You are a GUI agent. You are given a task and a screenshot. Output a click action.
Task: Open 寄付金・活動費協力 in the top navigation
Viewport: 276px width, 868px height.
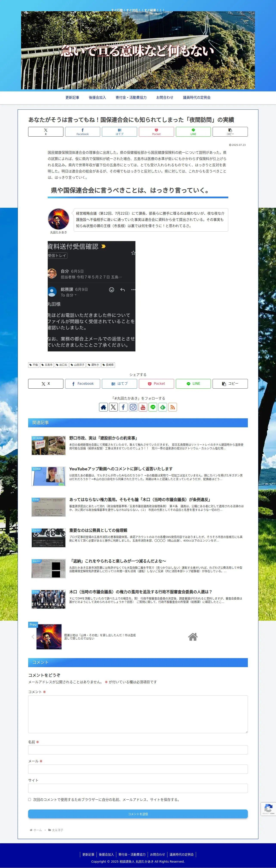131,97
